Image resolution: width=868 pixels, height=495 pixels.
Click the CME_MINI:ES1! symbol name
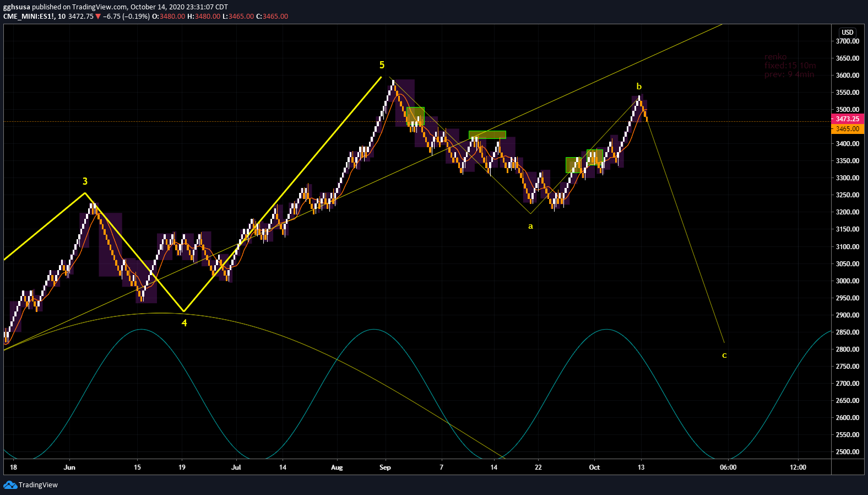tap(29, 17)
